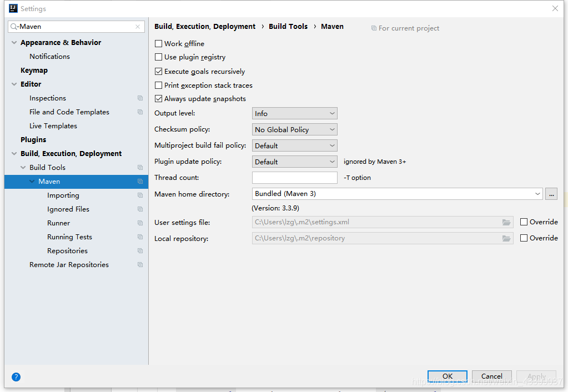Open the Importing page under Maven
Screen dimensions: 568x392
(63, 195)
